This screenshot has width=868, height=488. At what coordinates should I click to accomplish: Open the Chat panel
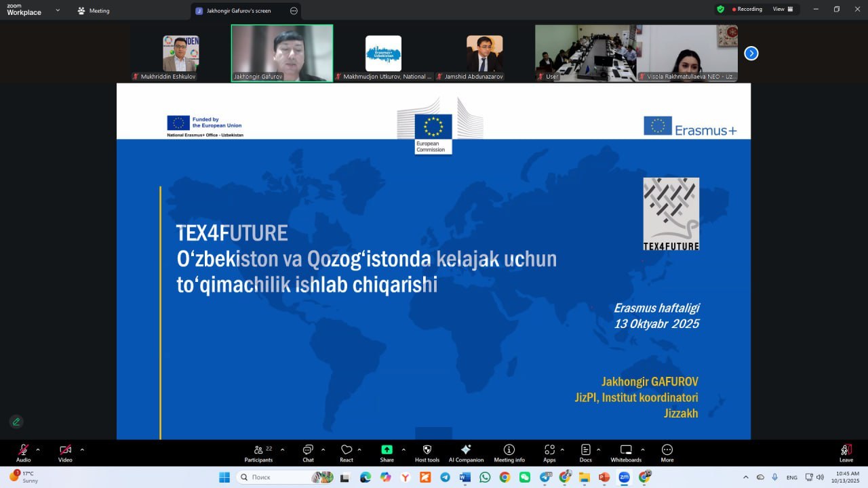click(x=308, y=451)
